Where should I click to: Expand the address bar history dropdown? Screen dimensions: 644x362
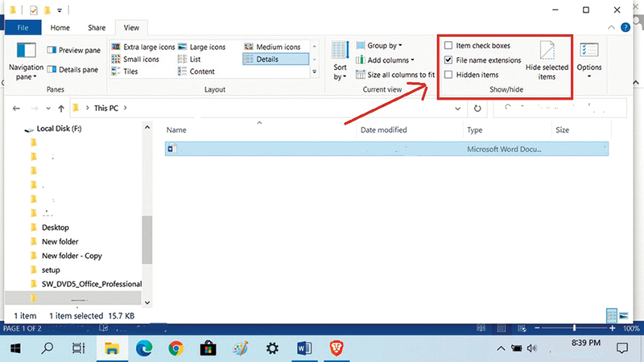456,108
